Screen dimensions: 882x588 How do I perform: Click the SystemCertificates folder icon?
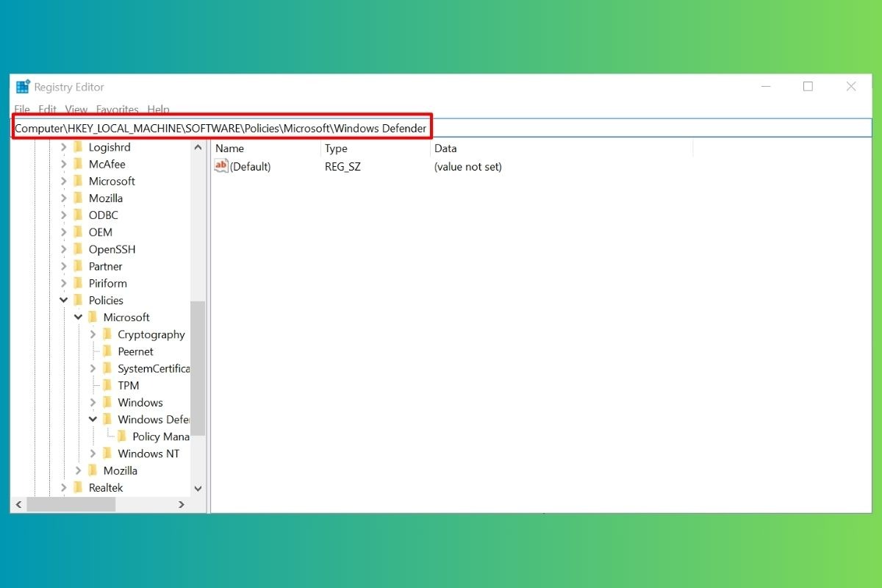(x=107, y=368)
